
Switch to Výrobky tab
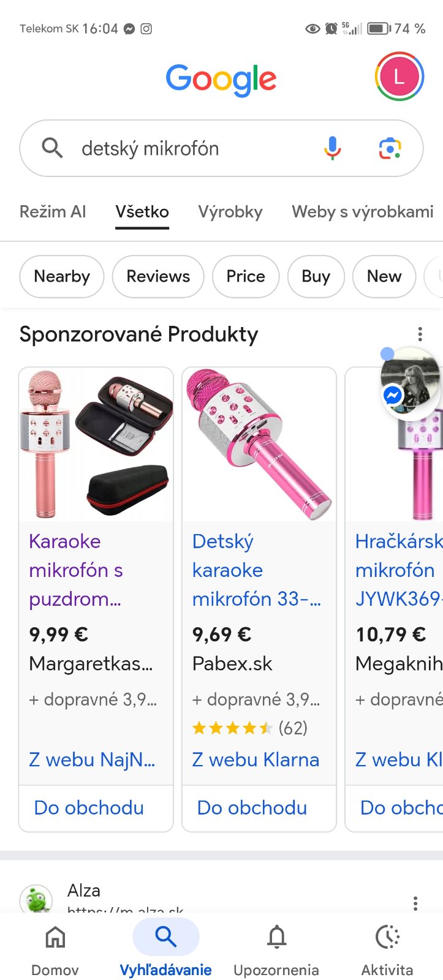[x=230, y=212]
